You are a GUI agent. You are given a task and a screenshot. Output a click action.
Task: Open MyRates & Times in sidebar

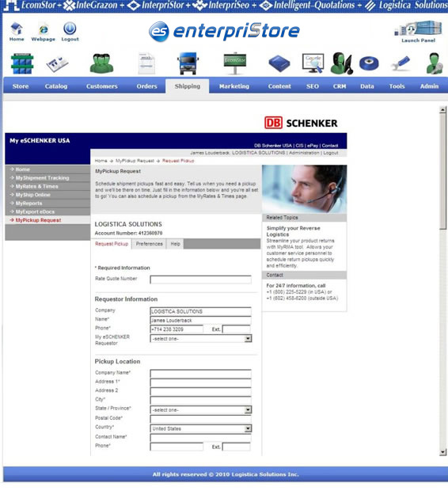tap(37, 186)
